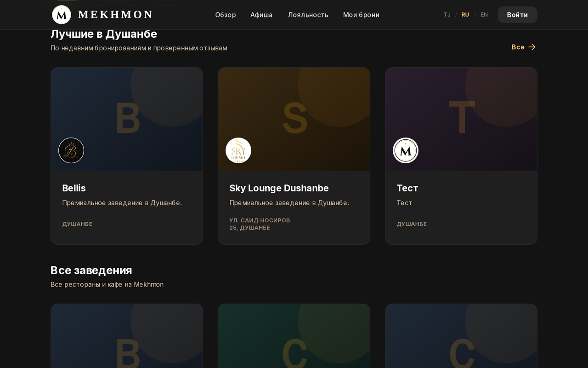Click the Sky Lounge Dushanbe title
Viewport: 588px width, 368px height.
(279, 188)
